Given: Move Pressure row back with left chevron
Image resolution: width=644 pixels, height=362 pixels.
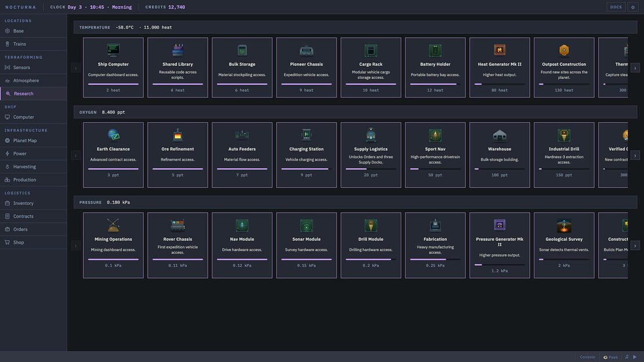Looking at the screenshot, I should pos(75,246).
